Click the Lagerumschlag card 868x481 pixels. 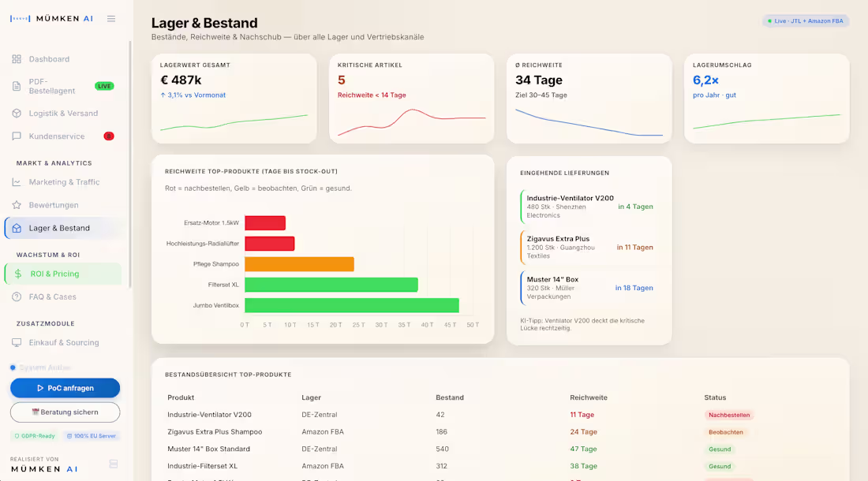coord(767,99)
